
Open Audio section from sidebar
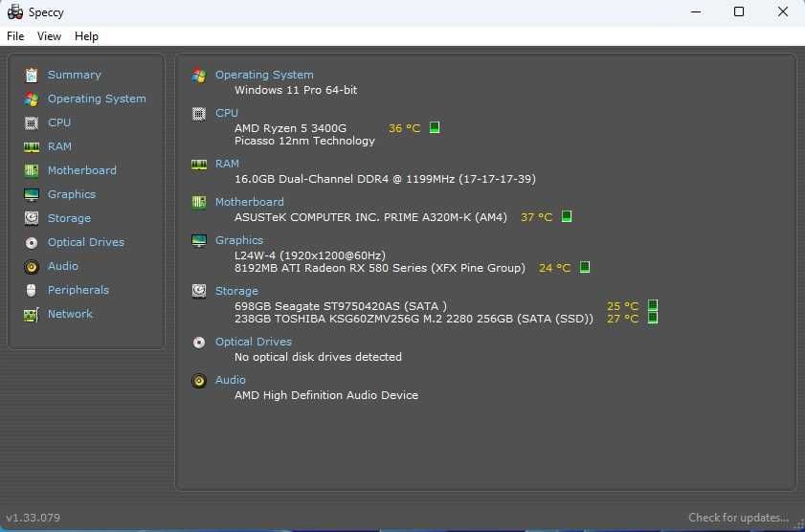tap(63, 266)
